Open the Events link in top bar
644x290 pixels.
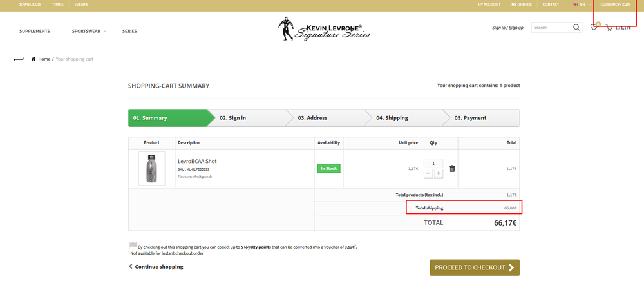pyautogui.click(x=81, y=5)
